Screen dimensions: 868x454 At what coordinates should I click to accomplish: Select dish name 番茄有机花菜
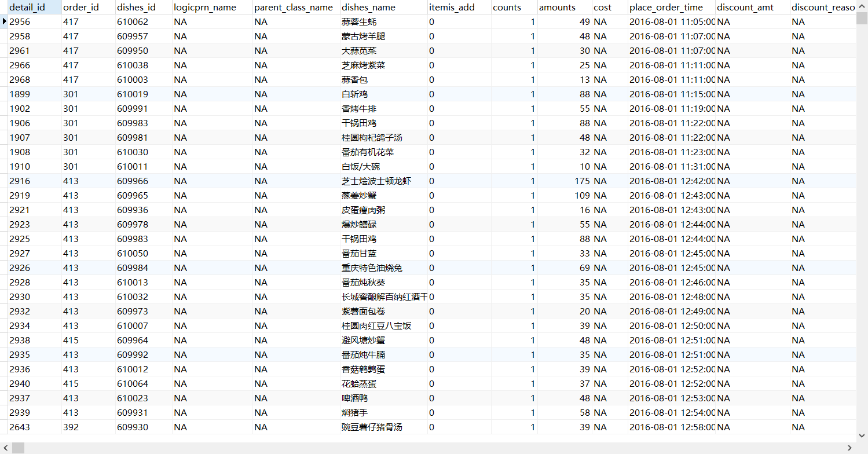[368, 152]
